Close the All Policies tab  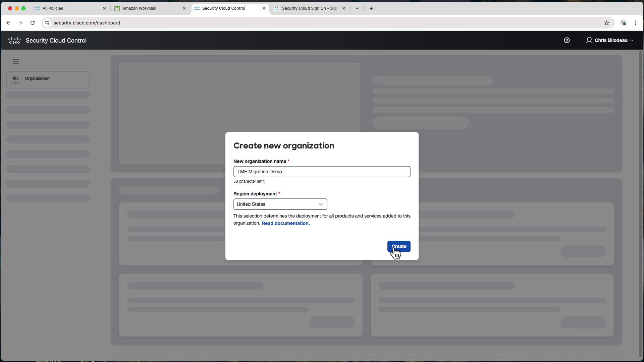pyautogui.click(x=104, y=8)
